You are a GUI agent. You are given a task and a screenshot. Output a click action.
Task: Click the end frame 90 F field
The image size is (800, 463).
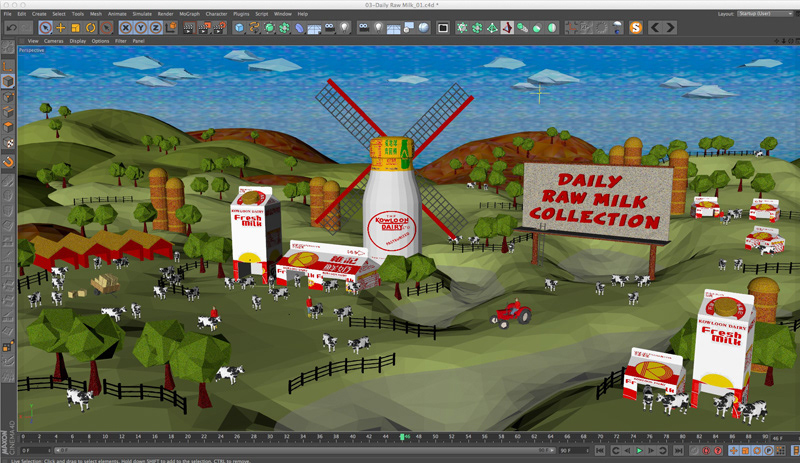[573, 451]
